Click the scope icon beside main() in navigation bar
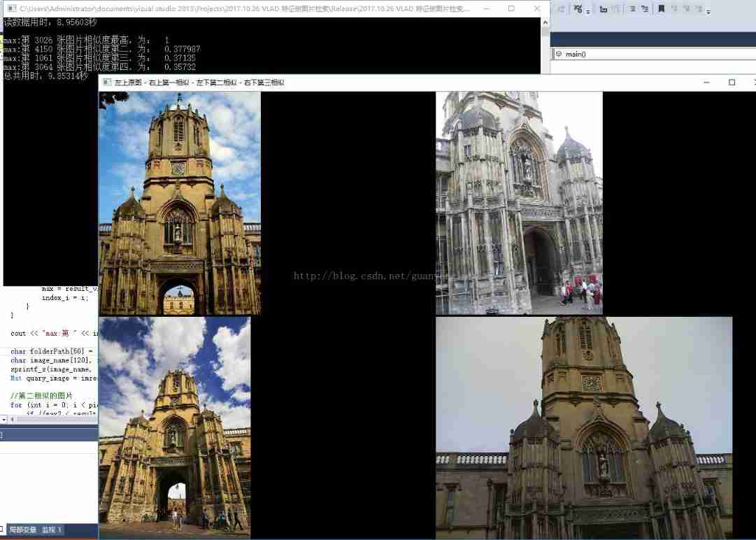The height and width of the screenshot is (540, 756). coord(558,54)
